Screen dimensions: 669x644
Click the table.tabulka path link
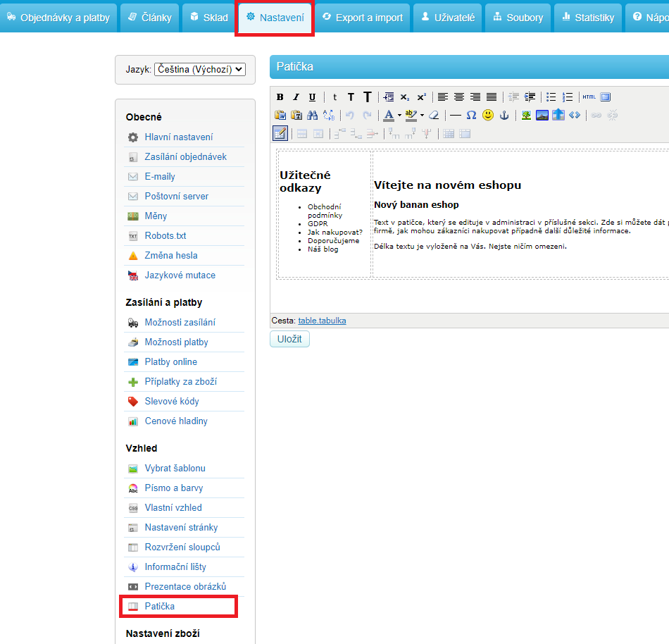click(322, 321)
